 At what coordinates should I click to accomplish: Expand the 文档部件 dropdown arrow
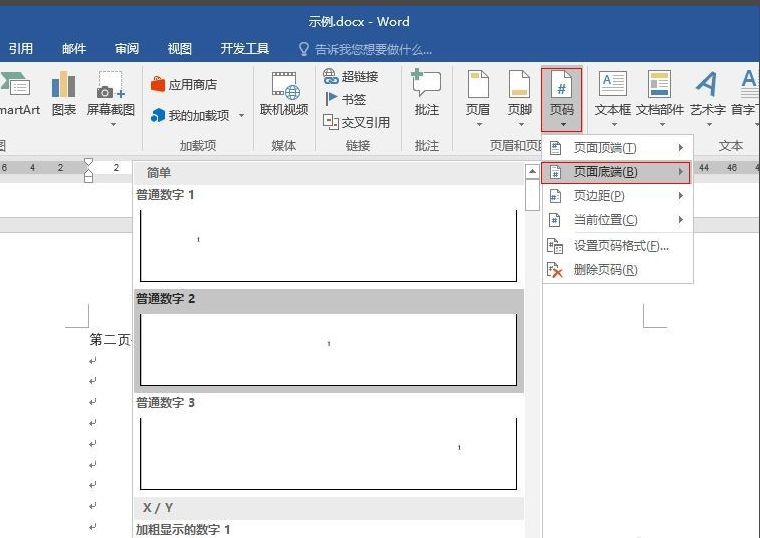[x=662, y=125]
